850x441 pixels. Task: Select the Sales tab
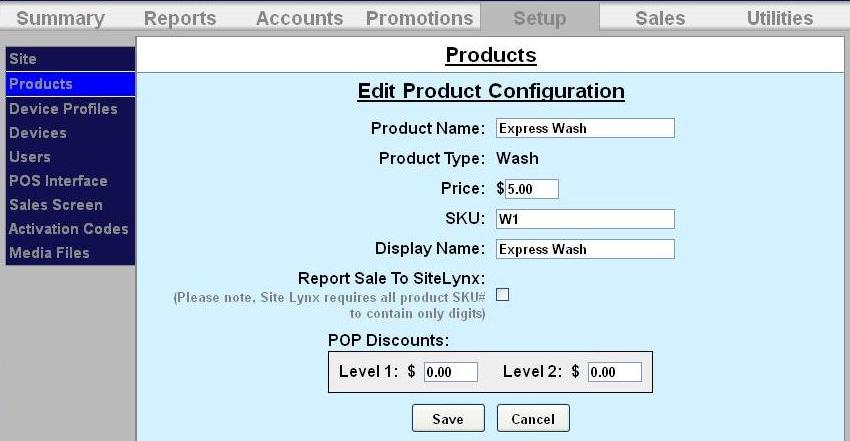click(x=660, y=18)
